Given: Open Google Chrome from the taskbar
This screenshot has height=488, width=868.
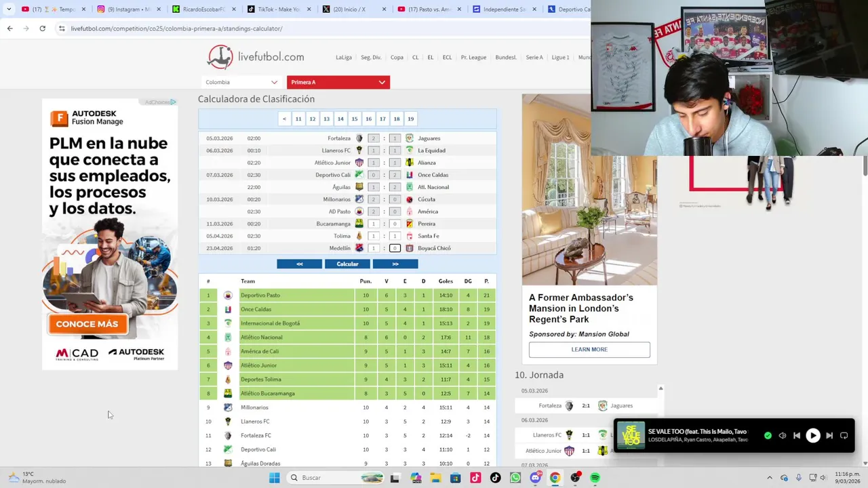Looking at the screenshot, I should coord(555,478).
